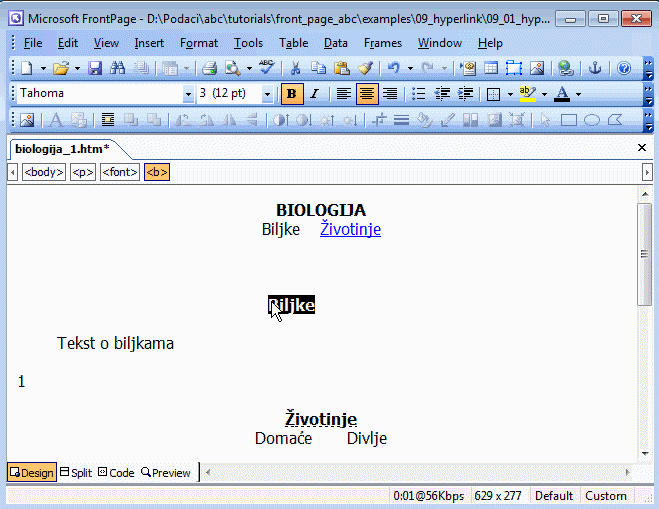The height and width of the screenshot is (509, 659).
Task: Click the Save icon in the toolbar
Action: (x=95, y=68)
